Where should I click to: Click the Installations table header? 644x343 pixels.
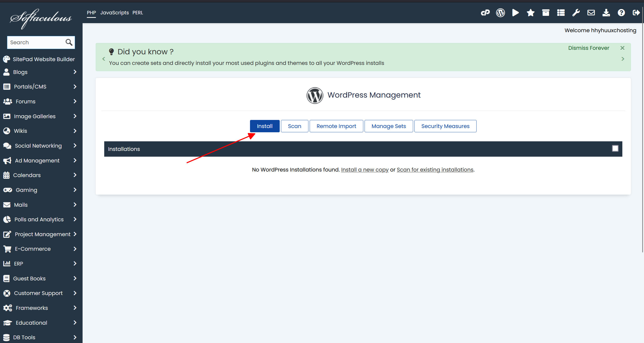coord(363,149)
